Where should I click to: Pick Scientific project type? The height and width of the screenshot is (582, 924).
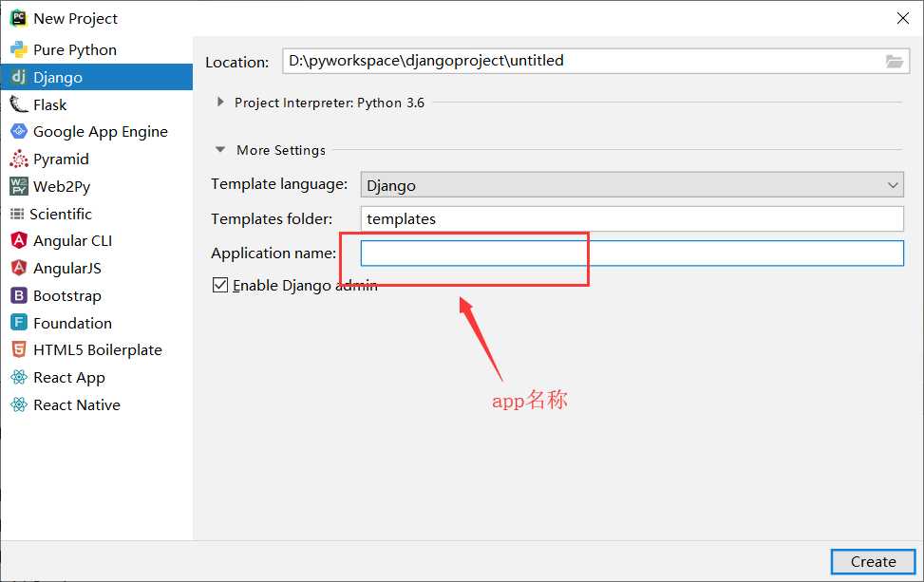(97, 214)
